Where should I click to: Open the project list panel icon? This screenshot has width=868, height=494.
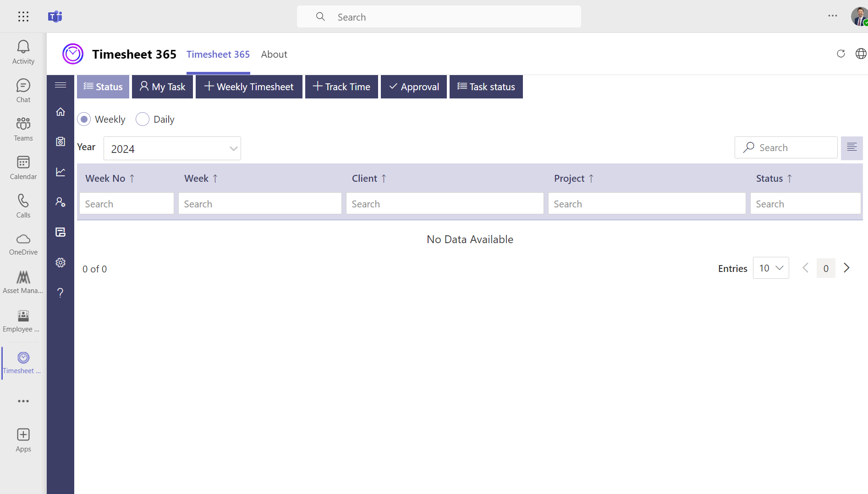pos(60,232)
